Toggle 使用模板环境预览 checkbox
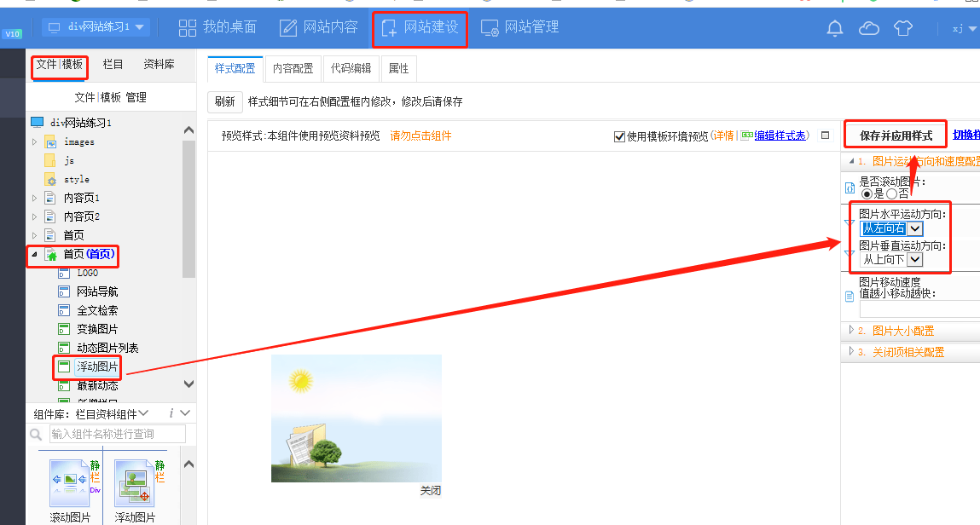Screen dimensions: 980x525 tap(619, 136)
